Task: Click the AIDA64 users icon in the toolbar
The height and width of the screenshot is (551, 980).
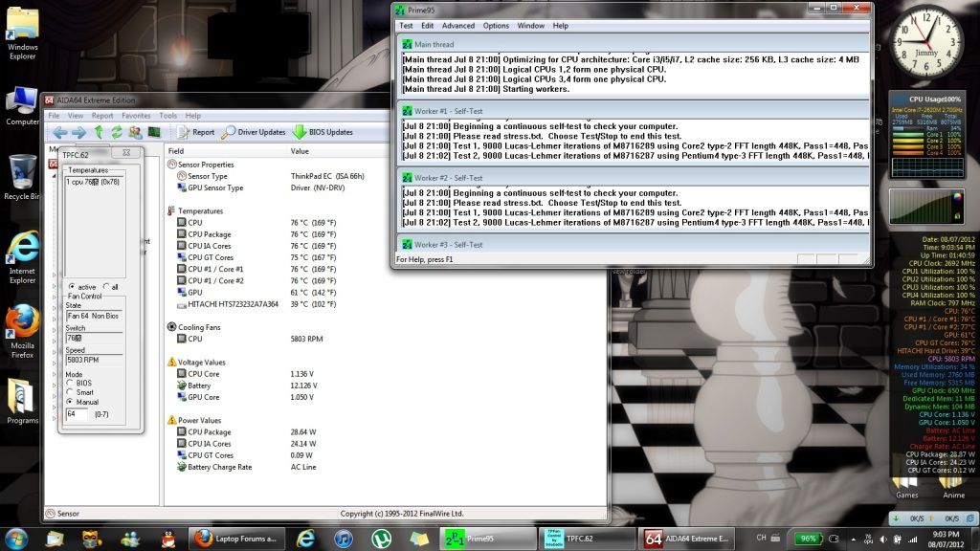Action: [135, 132]
